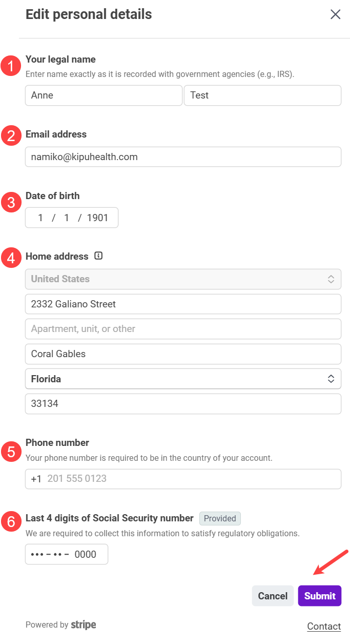Click the Apartment, unit, or other field
The image size is (350, 644).
[183, 329]
